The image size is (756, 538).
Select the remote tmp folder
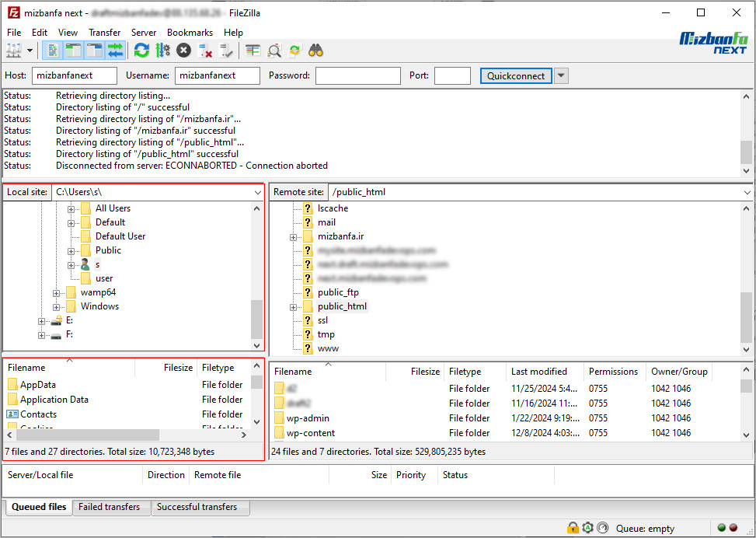click(326, 334)
